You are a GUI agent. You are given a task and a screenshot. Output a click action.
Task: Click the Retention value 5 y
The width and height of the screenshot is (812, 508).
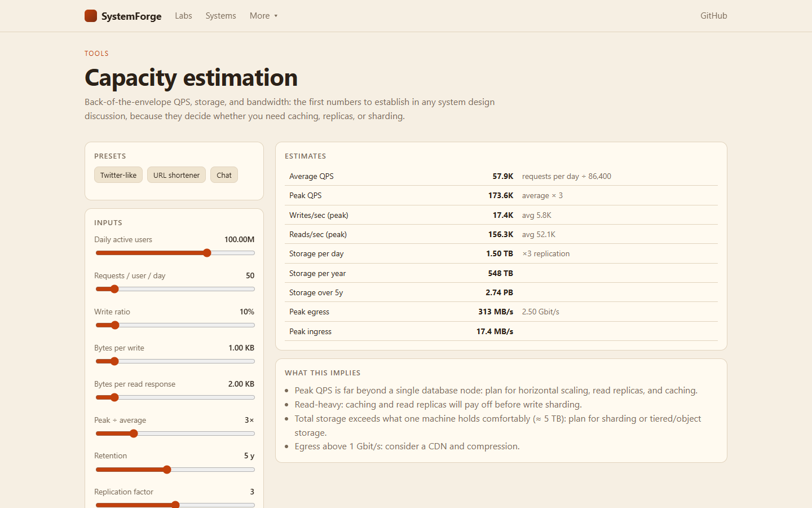pyautogui.click(x=249, y=456)
